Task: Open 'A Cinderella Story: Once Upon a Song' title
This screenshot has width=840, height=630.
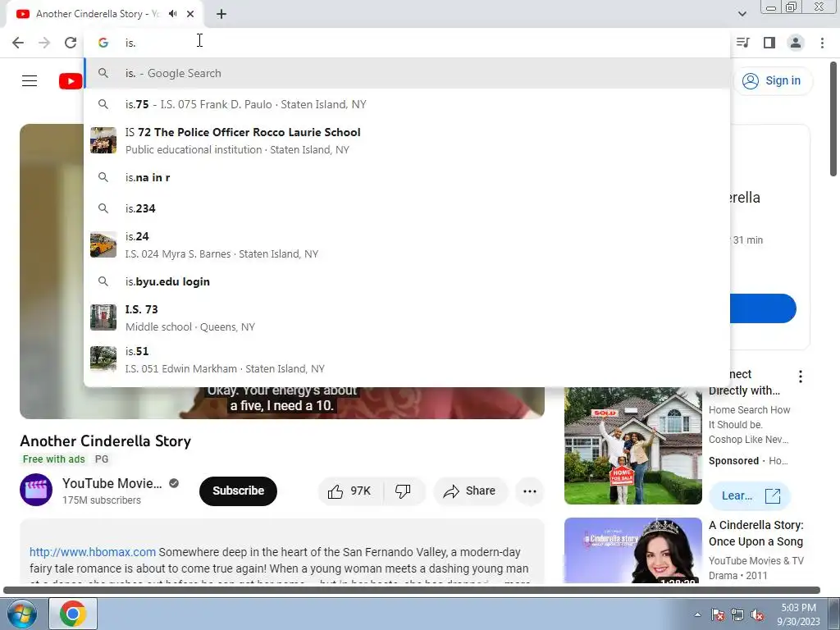Action: pos(756,533)
